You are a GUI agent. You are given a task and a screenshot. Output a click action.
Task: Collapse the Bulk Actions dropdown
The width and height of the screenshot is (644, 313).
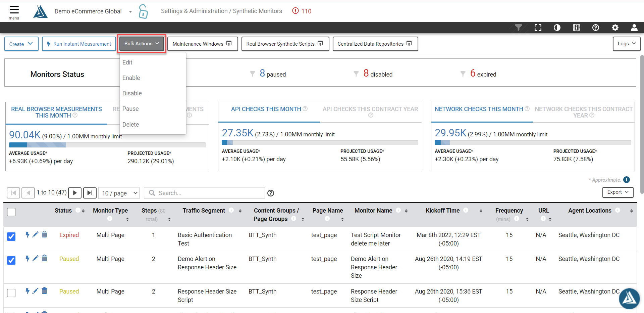tap(142, 44)
